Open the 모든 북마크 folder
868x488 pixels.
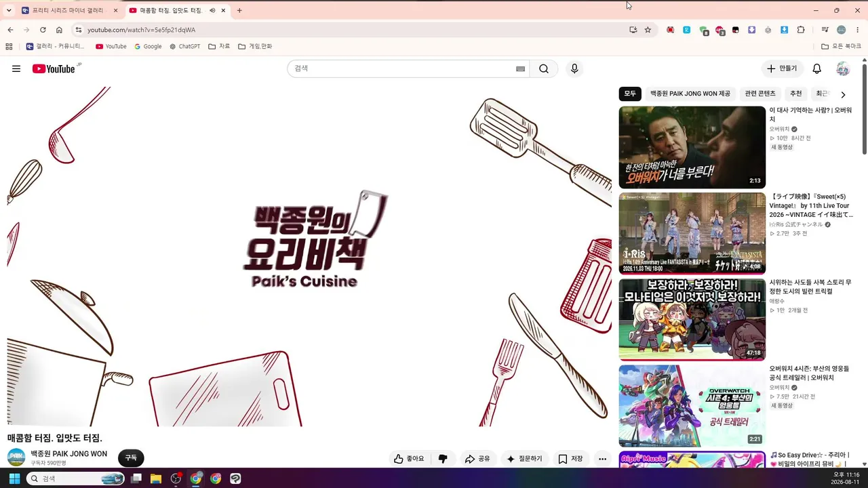point(842,47)
